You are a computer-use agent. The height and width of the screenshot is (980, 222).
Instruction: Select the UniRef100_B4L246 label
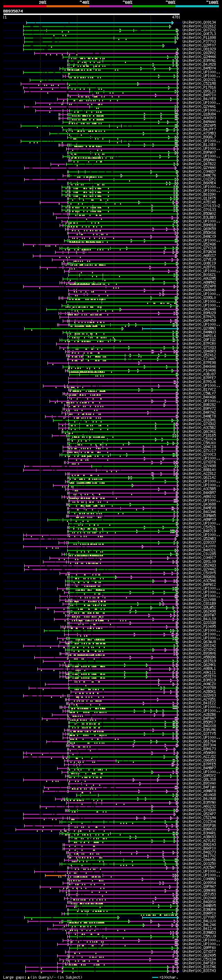coord(199,925)
